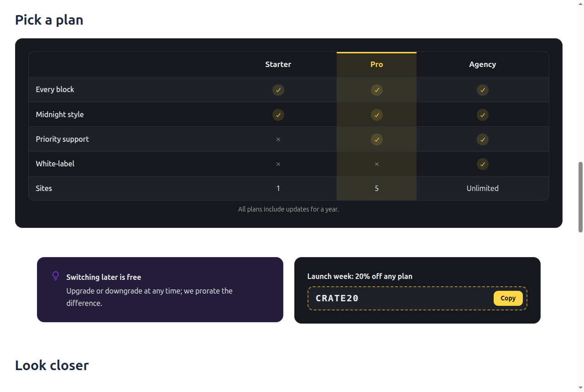The width and height of the screenshot is (584, 392).
Task: Click the Starter Sites value 1
Action: coord(278,188)
